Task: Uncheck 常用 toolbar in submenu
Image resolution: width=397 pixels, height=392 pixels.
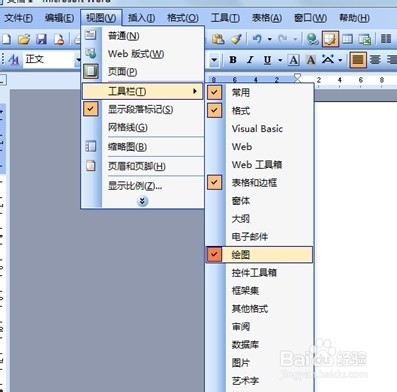Action: click(x=260, y=92)
